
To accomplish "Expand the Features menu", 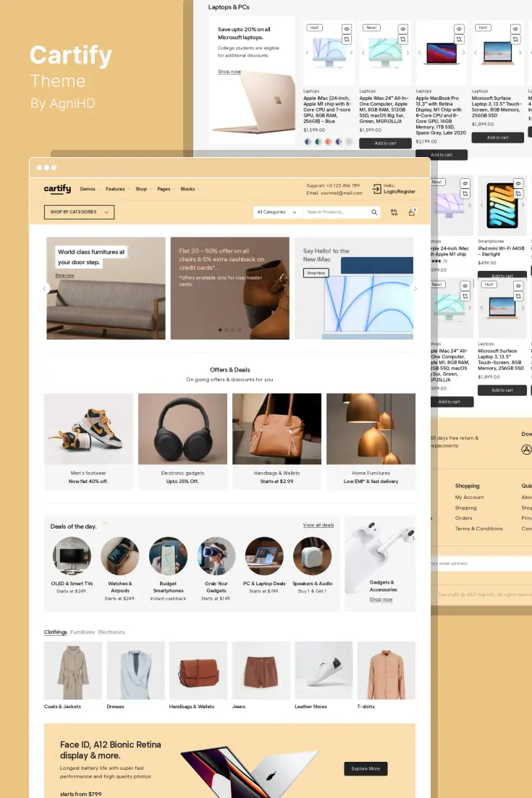I will 117,189.
